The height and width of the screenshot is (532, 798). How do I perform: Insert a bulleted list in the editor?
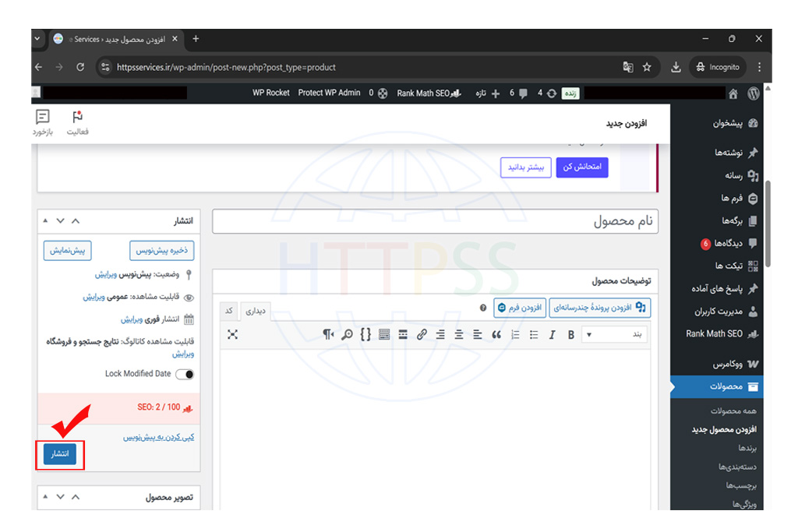(x=534, y=334)
